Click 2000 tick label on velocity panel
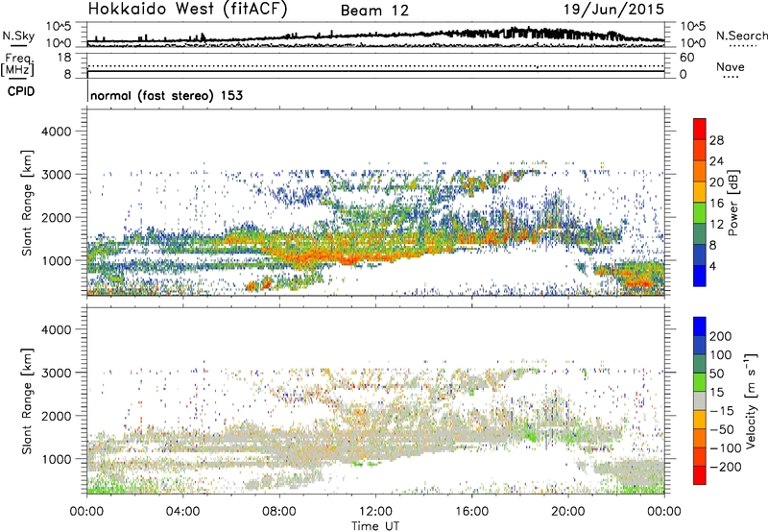Viewport: 768px width, 532px height. tap(57, 416)
